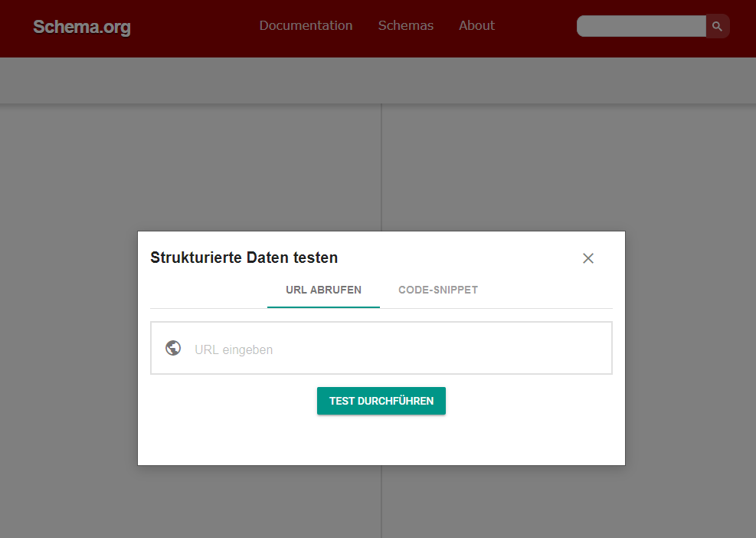Go to Schema.org home via logo
The image size is (756, 538).
click(x=82, y=28)
